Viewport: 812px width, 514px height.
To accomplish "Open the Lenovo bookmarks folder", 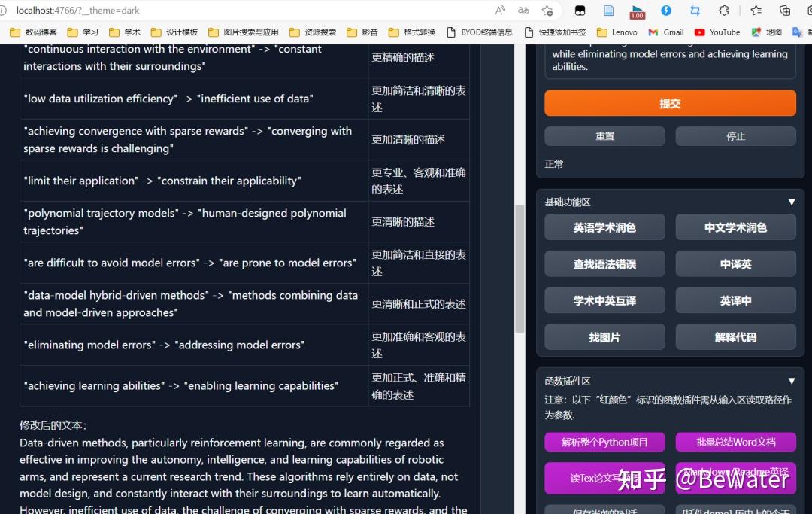I will point(617,32).
